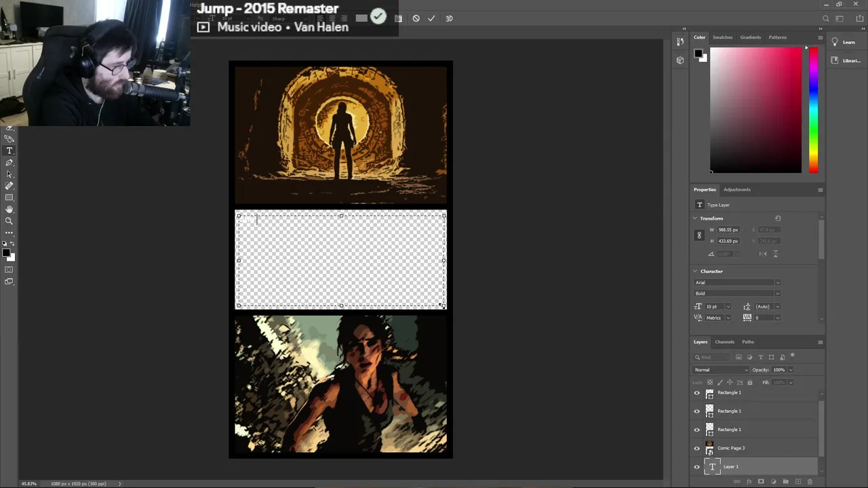This screenshot has height=488, width=868.
Task: Select the Rectangle shape tool
Action: point(9,197)
